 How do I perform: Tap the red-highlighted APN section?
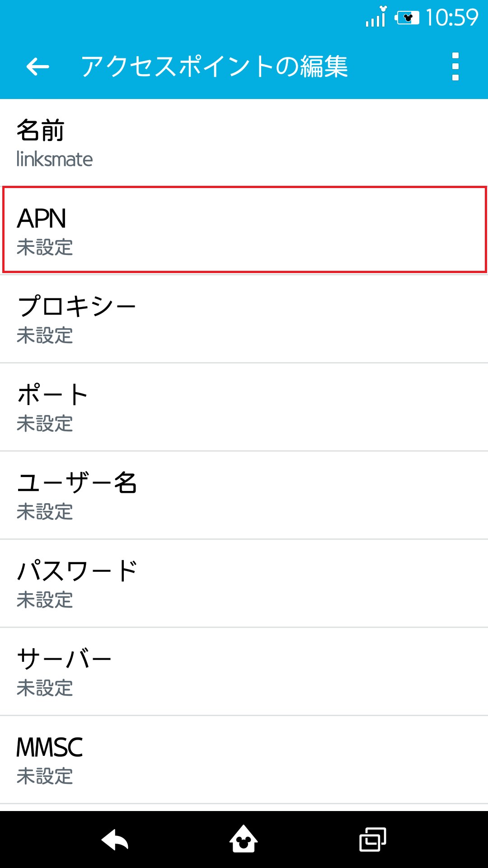click(244, 228)
